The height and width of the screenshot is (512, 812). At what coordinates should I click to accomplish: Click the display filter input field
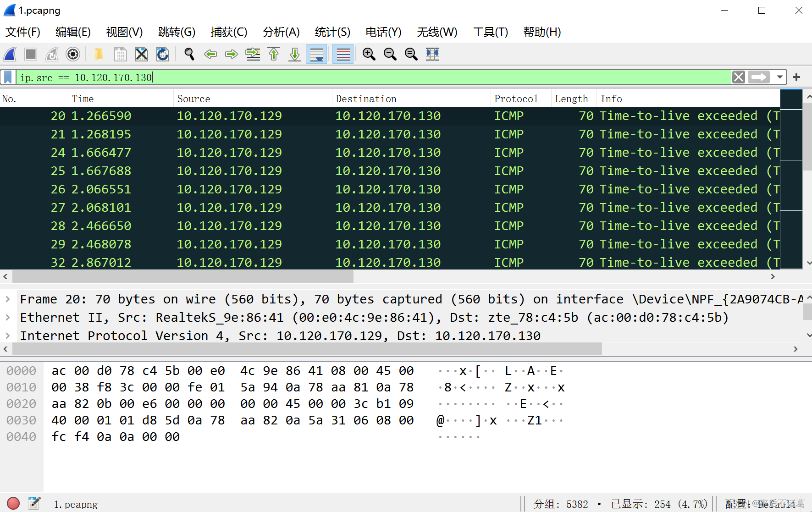click(374, 77)
